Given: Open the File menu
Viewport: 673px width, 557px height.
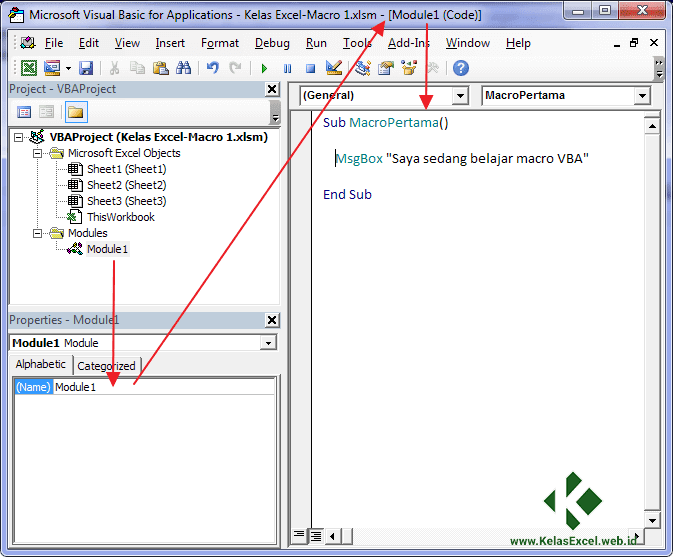Looking at the screenshot, I should tap(54, 43).
